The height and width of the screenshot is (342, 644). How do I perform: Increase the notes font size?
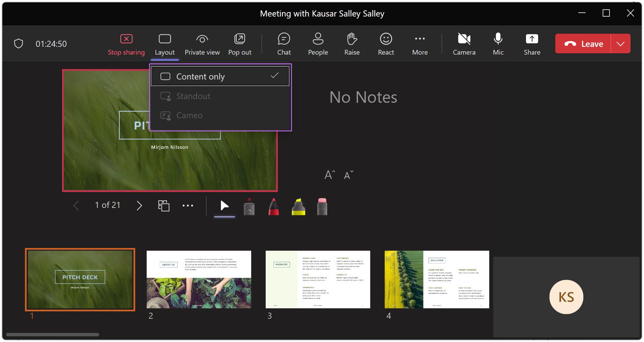click(329, 174)
